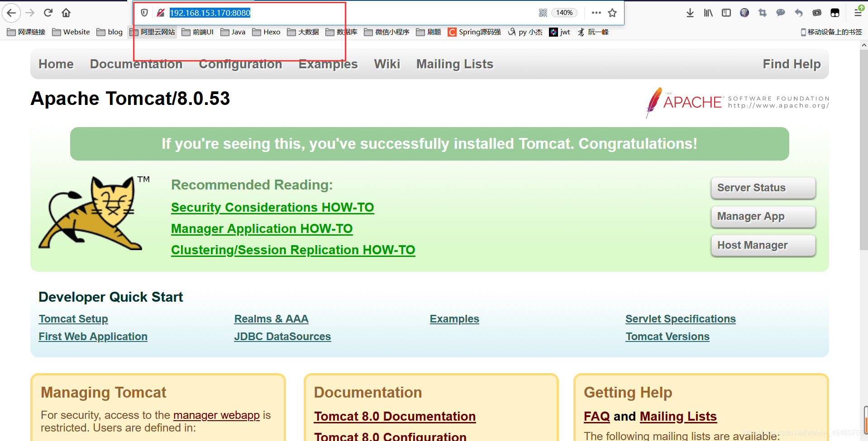Open the Java bookmark folder

point(233,32)
